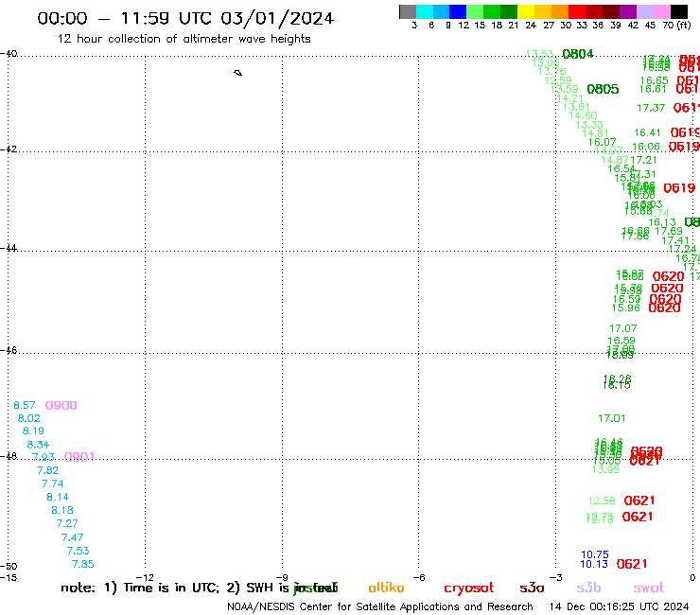Click the longitude axis label '-3'
The width and height of the screenshot is (700, 615).
[556, 577]
